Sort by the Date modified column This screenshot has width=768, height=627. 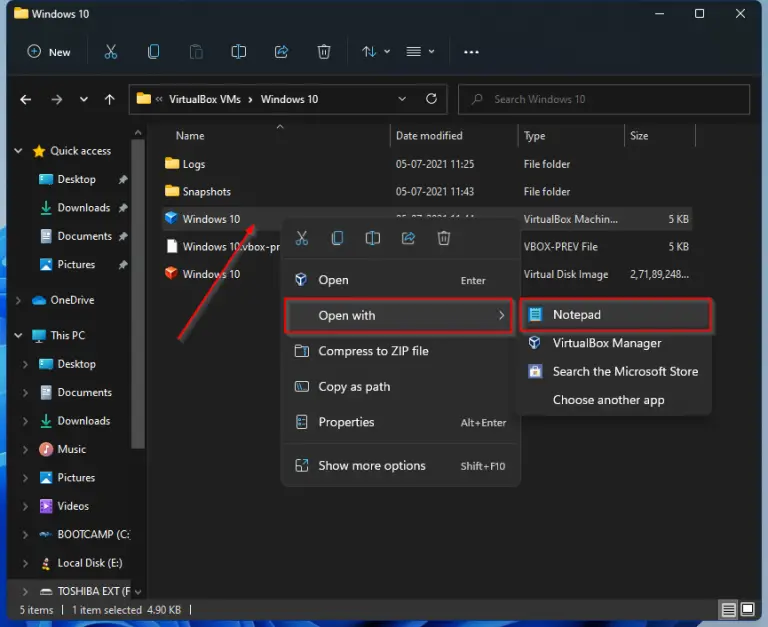(429, 136)
